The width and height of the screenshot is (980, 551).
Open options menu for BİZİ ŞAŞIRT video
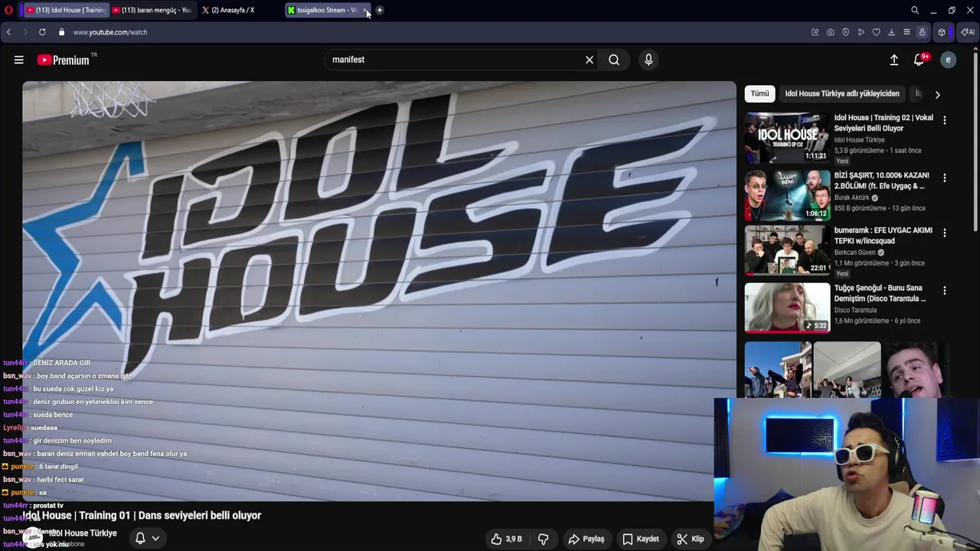pyautogui.click(x=944, y=178)
